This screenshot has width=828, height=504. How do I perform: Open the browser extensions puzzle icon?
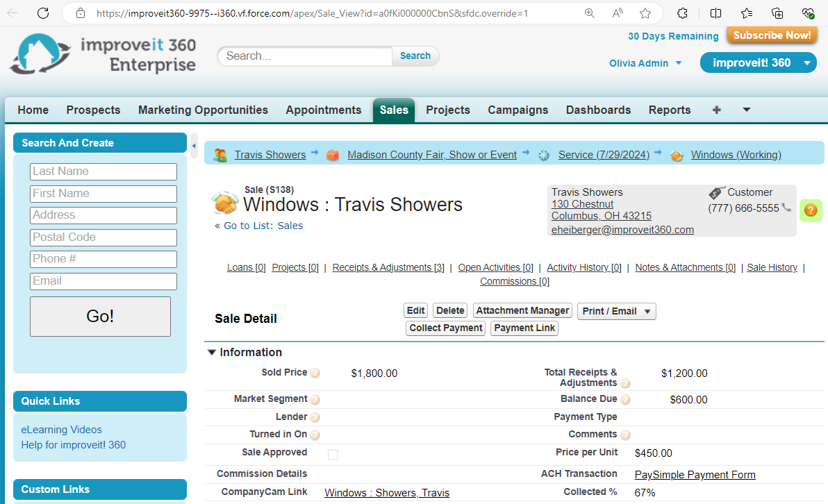click(x=682, y=13)
